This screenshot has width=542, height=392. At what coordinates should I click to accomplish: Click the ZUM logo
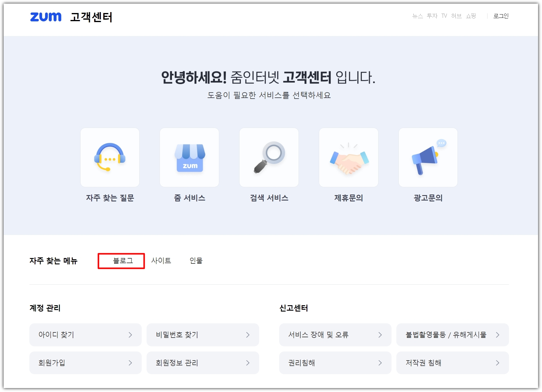point(45,17)
